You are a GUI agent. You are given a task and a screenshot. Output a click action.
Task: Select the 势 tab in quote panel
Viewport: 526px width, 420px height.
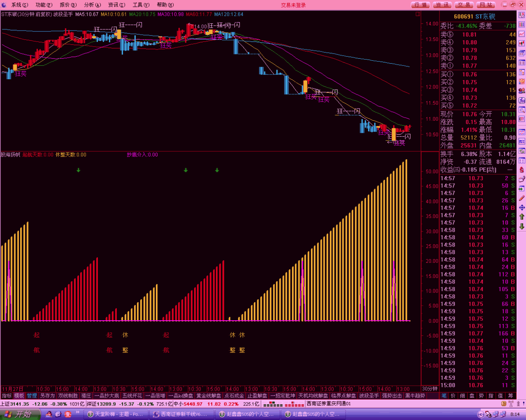pos(481,396)
